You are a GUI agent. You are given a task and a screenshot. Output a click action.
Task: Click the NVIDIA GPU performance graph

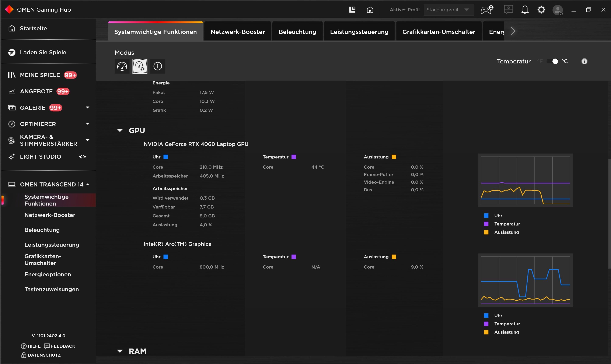click(525, 180)
